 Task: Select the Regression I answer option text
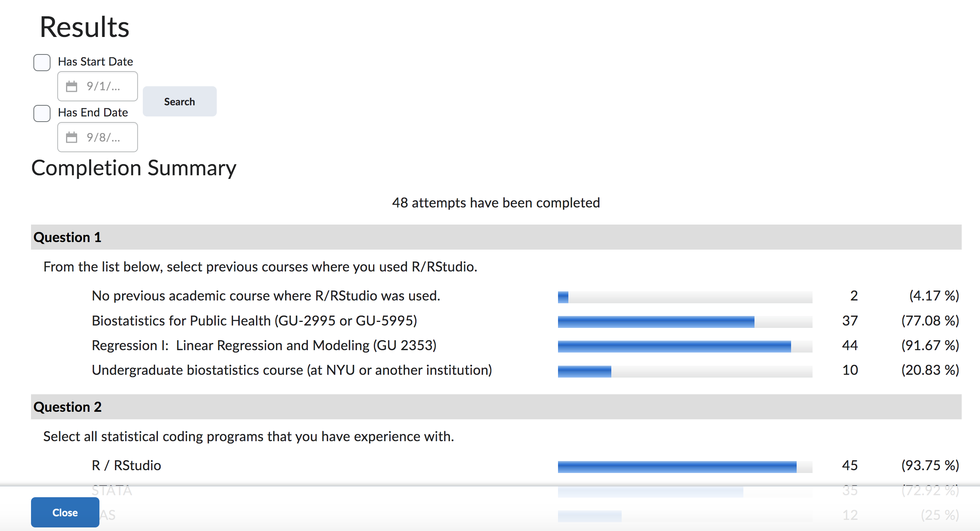tap(264, 345)
